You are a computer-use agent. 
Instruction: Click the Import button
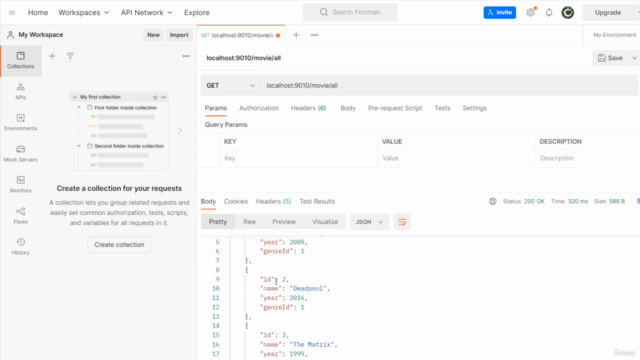(x=179, y=35)
